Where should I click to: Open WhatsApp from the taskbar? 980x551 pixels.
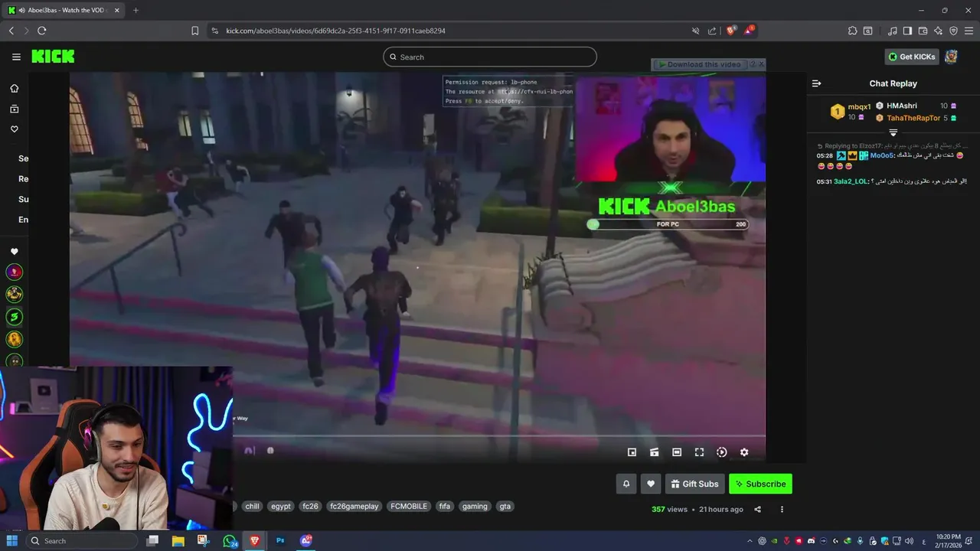pyautogui.click(x=230, y=540)
